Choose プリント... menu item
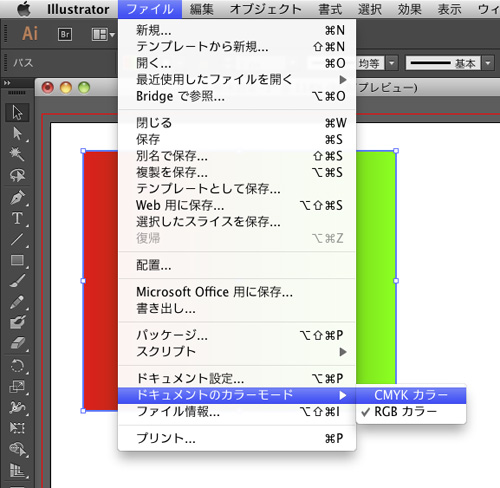Image resolution: width=500 pixels, height=488 pixels. [237, 438]
